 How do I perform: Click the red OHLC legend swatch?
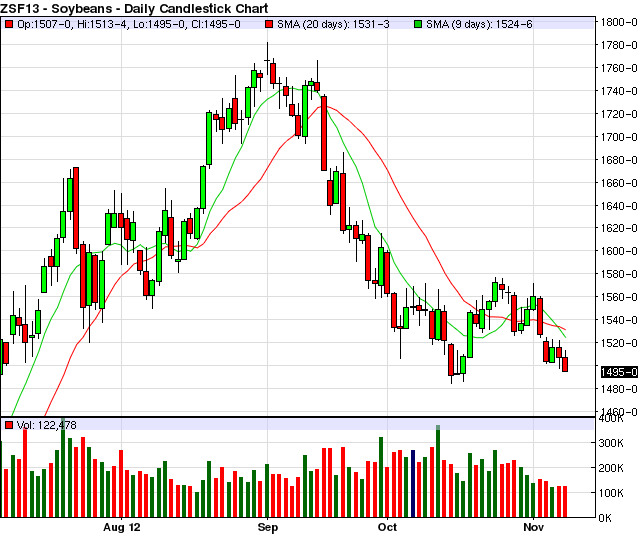[x=9, y=24]
